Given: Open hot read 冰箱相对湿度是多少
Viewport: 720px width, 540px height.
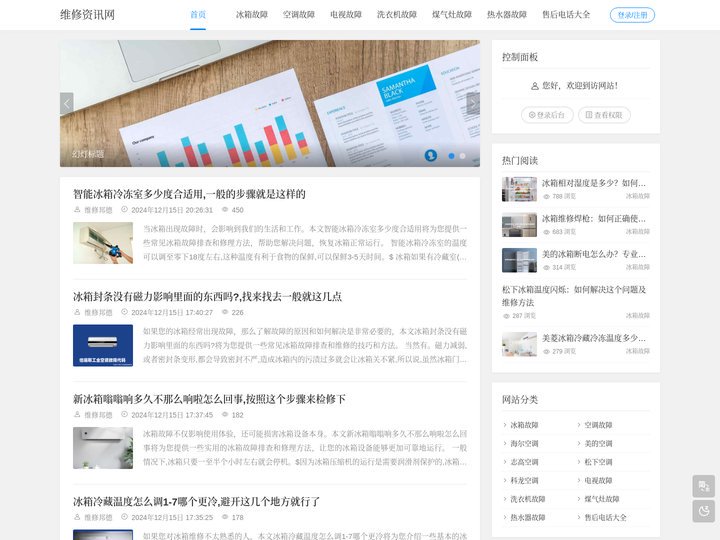Looking at the screenshot, I should pyautogui.click(x=594, y=183).
